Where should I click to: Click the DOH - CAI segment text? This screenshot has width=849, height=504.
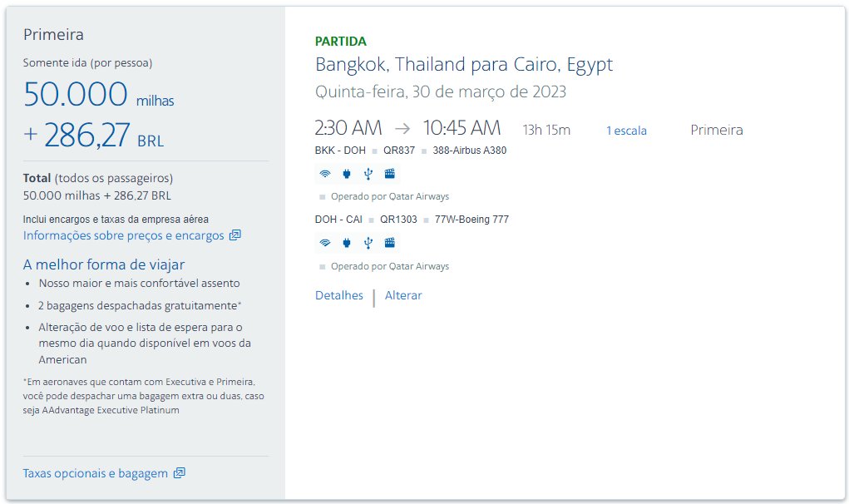click(338, 220)
